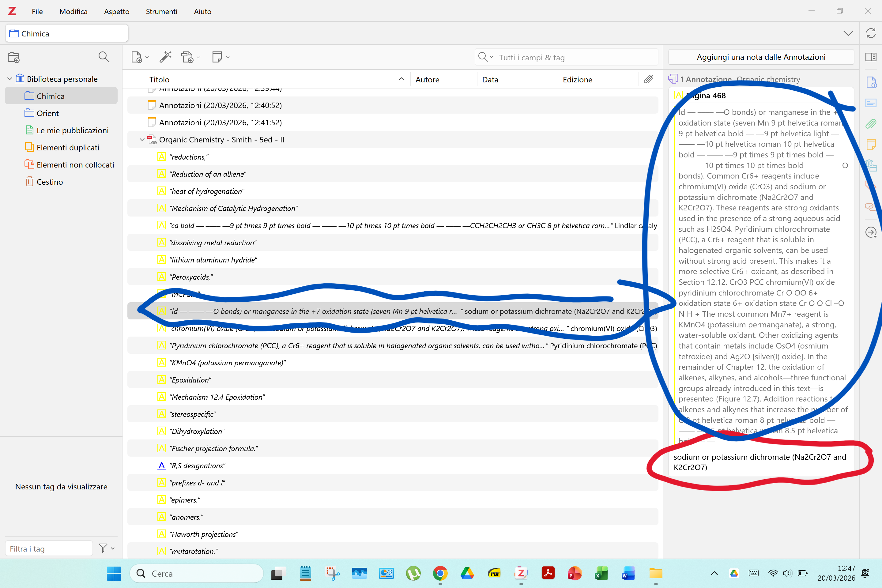This screenshot has width=882, height=588.
Task: Sort the item list by the Titolo column
Action: (159, 80)
